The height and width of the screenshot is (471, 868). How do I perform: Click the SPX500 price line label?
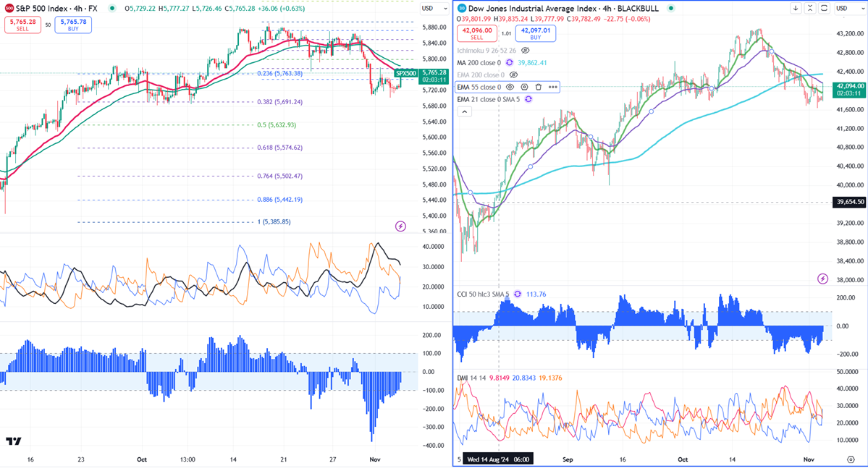click(x=406, y=73)
